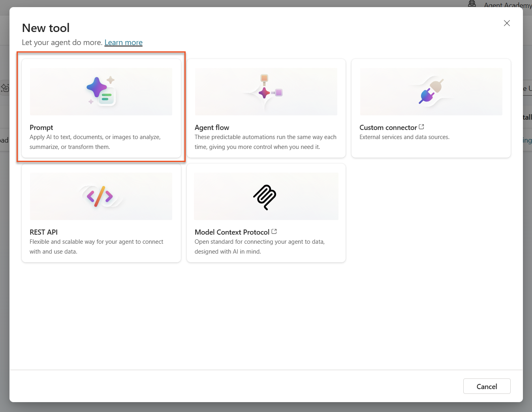
Task: Choose the Agent flow title
Action: click(212, 128)
